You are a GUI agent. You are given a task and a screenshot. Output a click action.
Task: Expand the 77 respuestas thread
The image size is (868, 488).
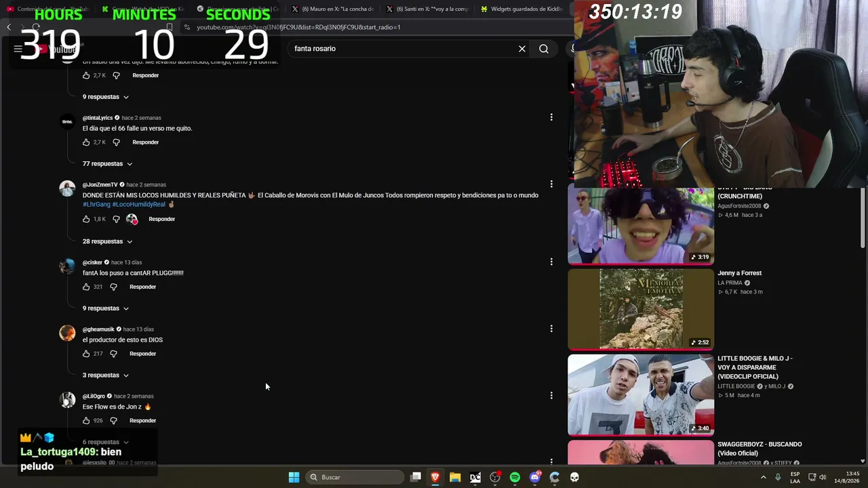(107, 163)
